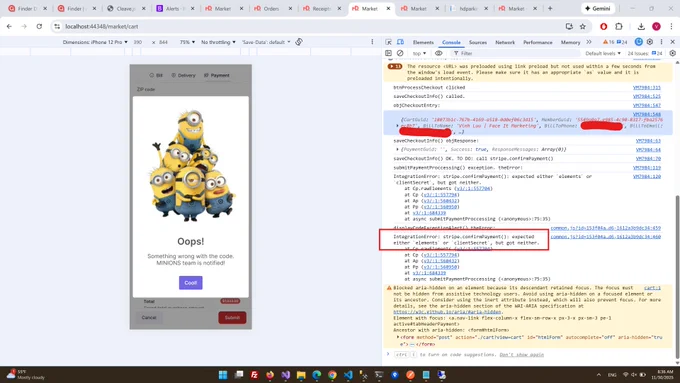Click the Cancel button on cart page
Image resolution: width=680 pixels, height=383 pixels.
(x=149, y=318)
